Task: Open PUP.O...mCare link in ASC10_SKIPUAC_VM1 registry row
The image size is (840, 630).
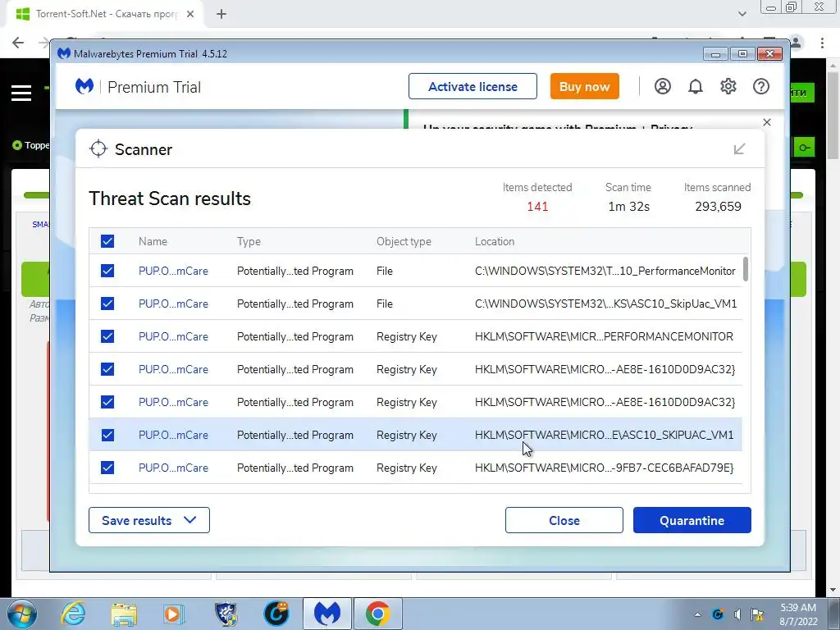Action: (173, 435)
